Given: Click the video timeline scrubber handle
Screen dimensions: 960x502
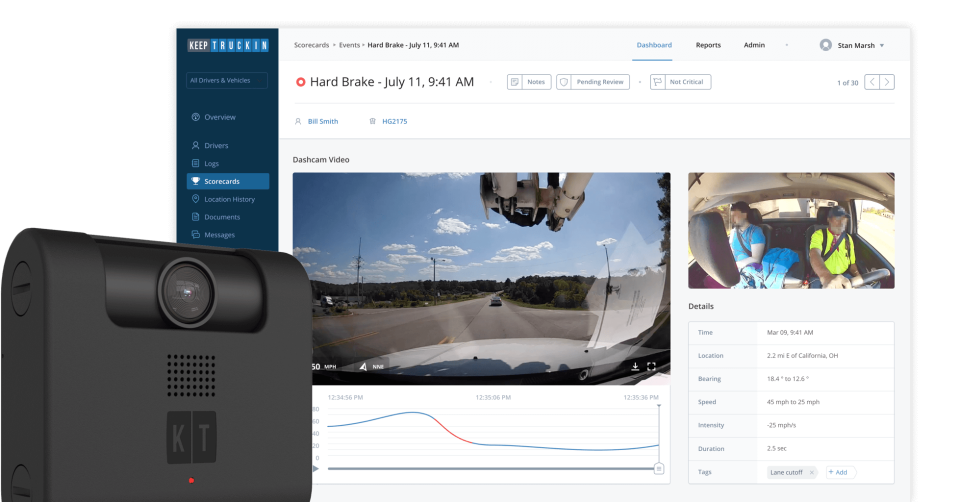Looking at the screenshot, I should (659, 469).
